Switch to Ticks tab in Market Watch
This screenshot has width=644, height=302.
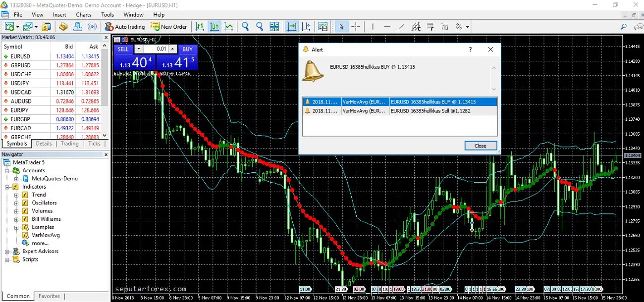click(x=94, y=144)
